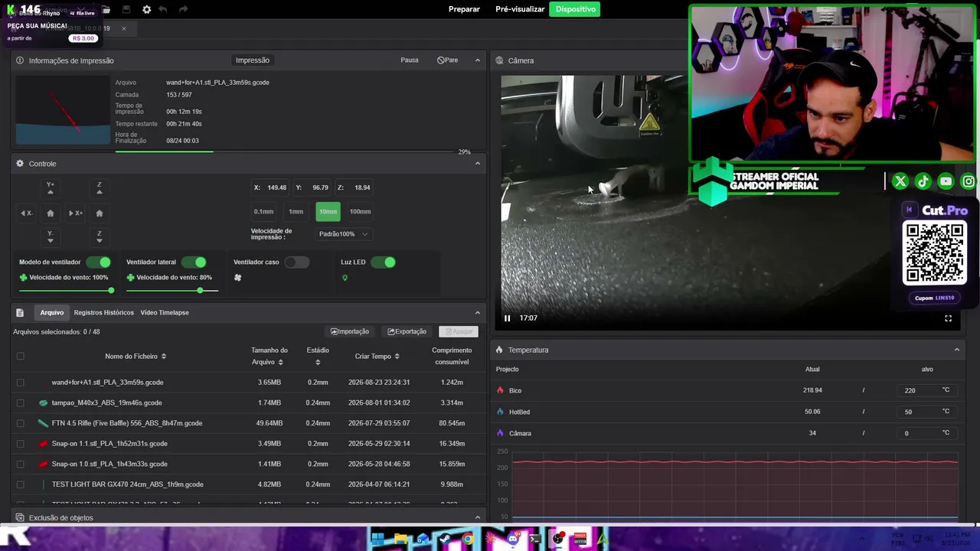The height and width of the screenshot is (551, 980).
Task: Open Vídeo Timelapse tab
Action: pyautogui.click(x=165, y=312)
